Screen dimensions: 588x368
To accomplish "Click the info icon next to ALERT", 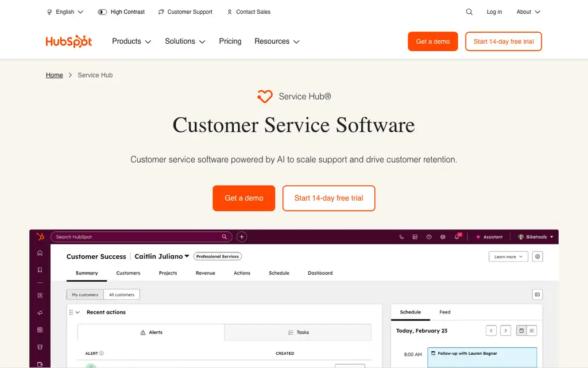I will coord(102,354).
